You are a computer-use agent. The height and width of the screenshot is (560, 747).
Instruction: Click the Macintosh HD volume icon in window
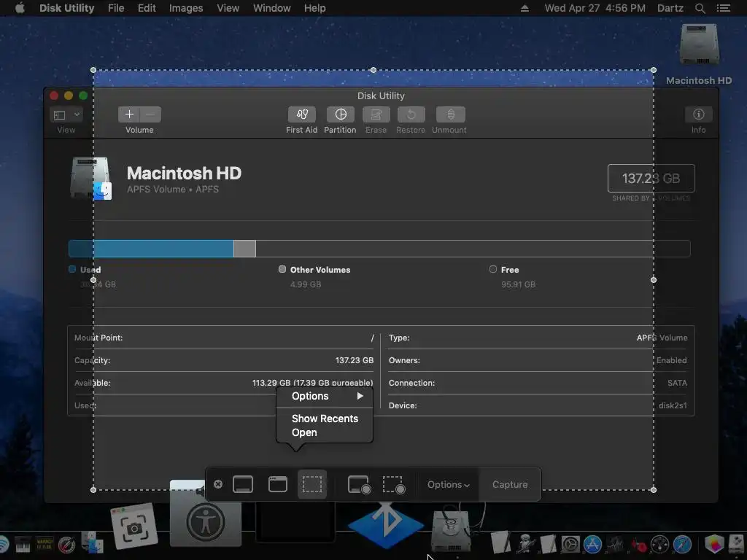coord(90,178)
